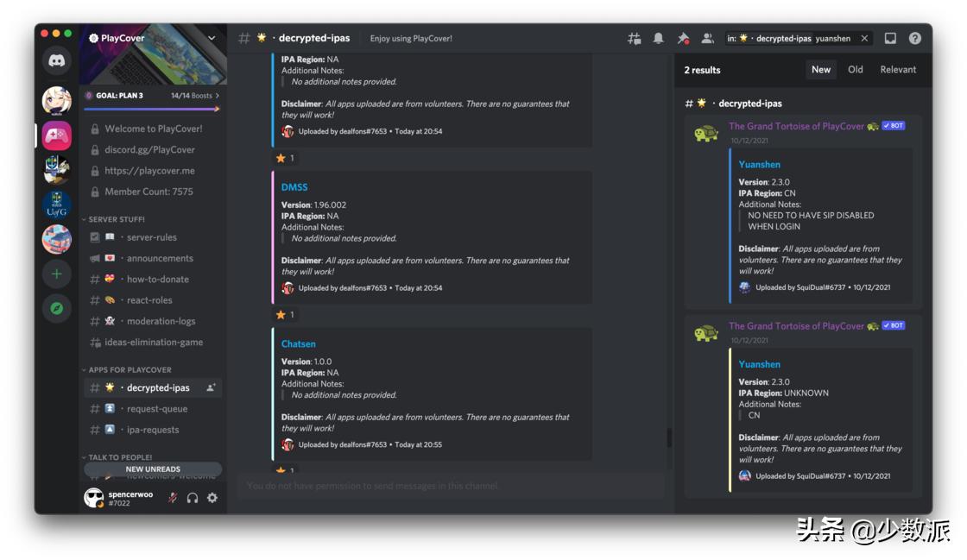The width and height of the screenshot is (967, 560).
Task: Open the Help question mark icon
Action: (x=914, y=39)
